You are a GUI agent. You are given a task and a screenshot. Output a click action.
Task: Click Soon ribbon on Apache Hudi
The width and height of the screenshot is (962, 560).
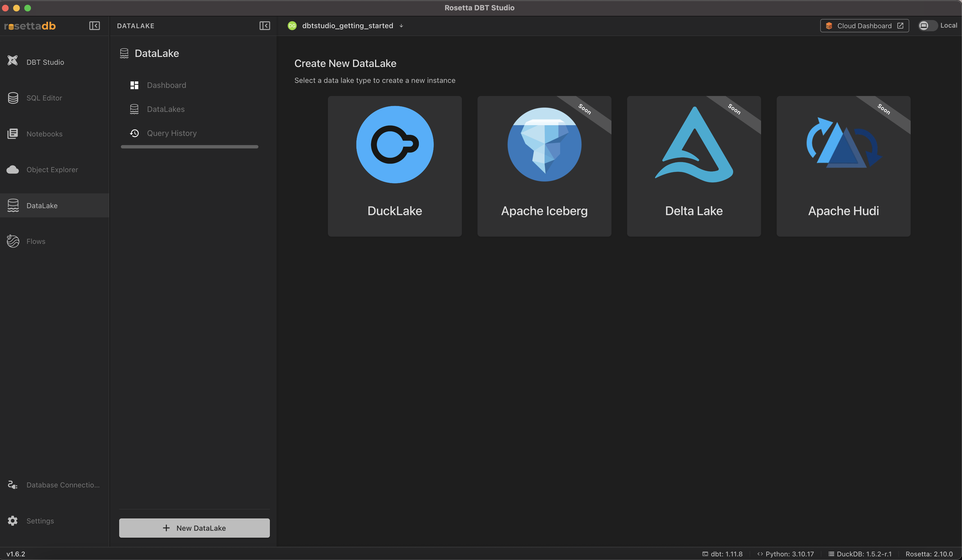(x=884, y=109)
